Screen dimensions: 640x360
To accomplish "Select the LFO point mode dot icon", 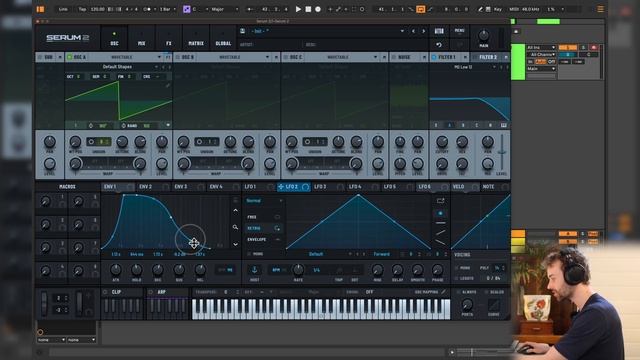I will point(440,213).
